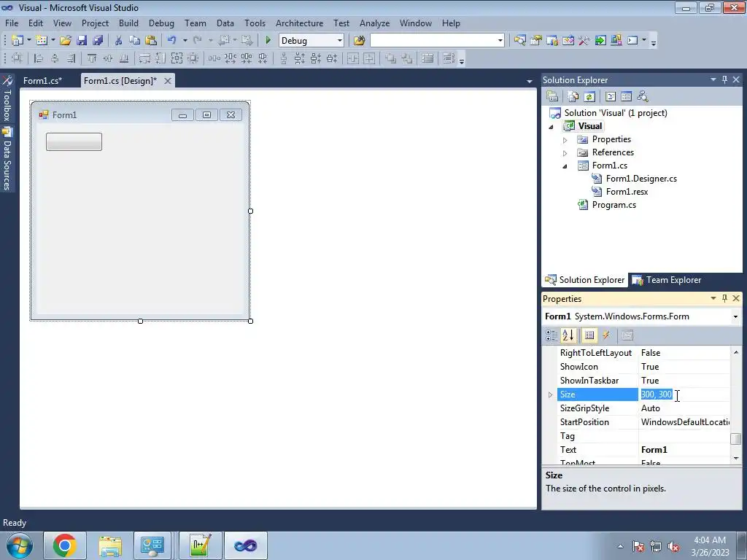Open Chrome from the Windows taskbar
Screen dimensions: 747x560
click(65, 545)
